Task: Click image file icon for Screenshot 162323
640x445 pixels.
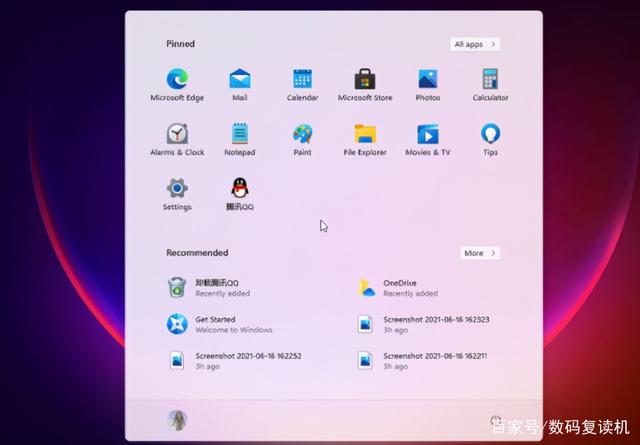Action: (365, 324)
